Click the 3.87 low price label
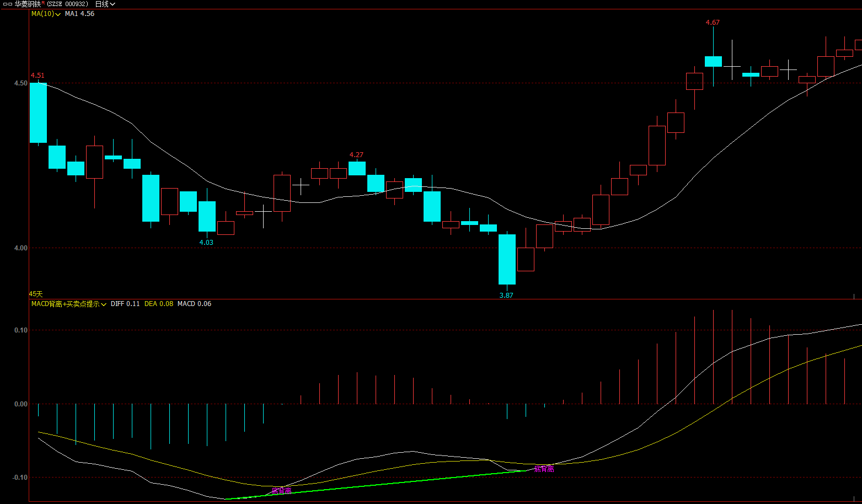 (506, 296)
